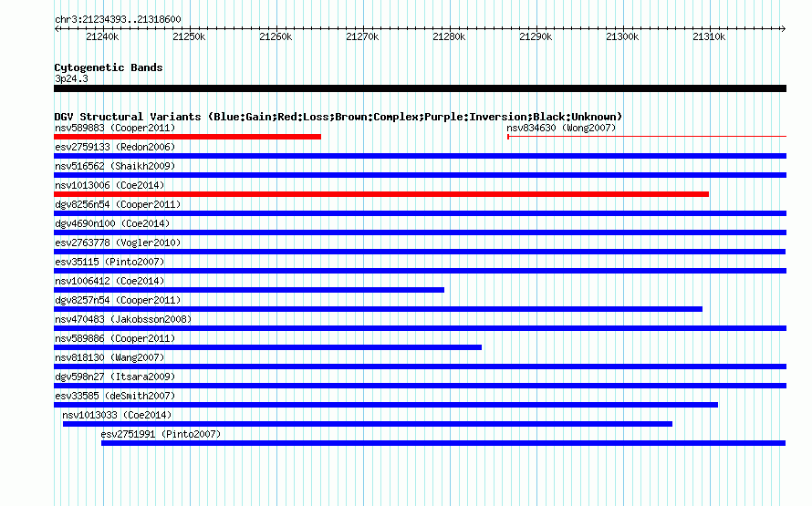This screenshot has height=506, width=812.
Task: Click nsv818130 (Wang2007) label
Action: point(109,357)
